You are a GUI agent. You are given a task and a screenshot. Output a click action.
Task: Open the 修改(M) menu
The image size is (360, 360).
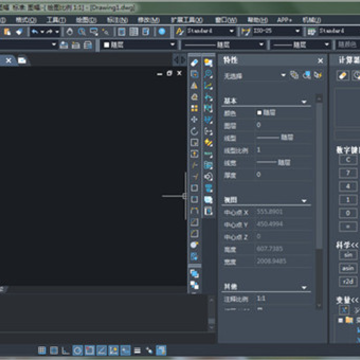(149, 20)
